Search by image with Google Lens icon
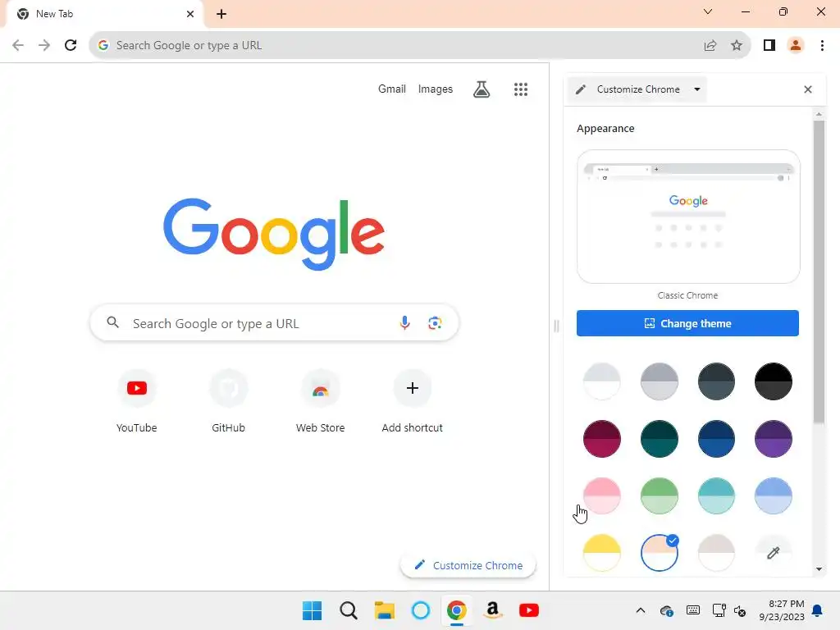 435,322
